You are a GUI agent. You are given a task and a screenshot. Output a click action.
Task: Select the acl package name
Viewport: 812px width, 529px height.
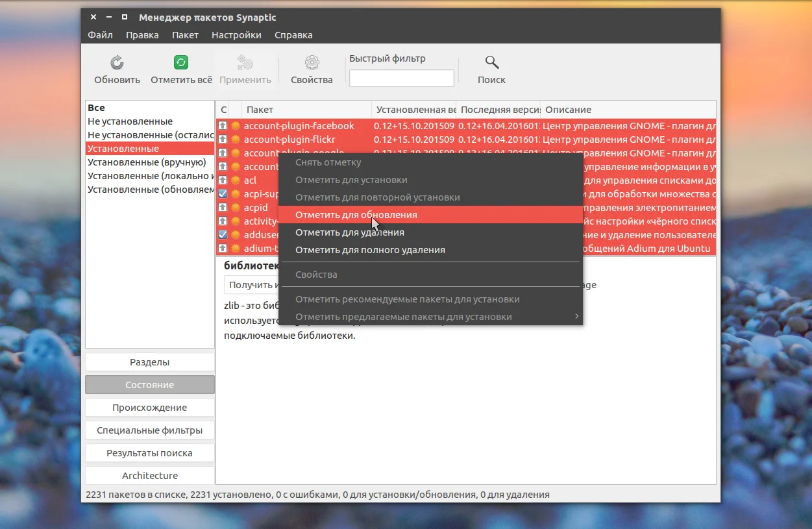[250, 180]
